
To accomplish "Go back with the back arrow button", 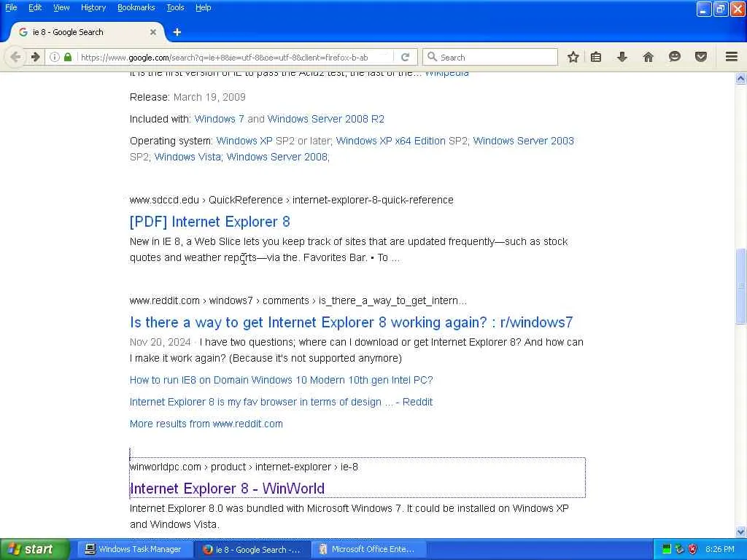I will click(x=15, y=57).
